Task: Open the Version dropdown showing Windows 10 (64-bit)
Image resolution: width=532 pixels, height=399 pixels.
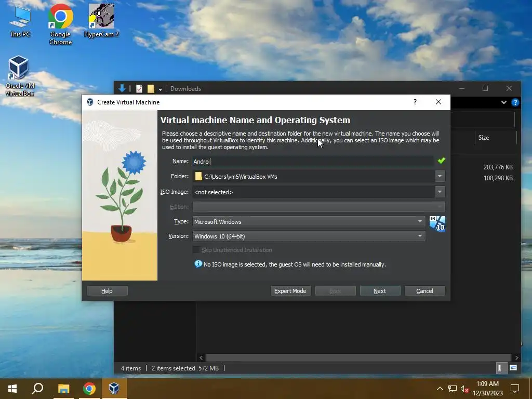Action: click(309, 236)
